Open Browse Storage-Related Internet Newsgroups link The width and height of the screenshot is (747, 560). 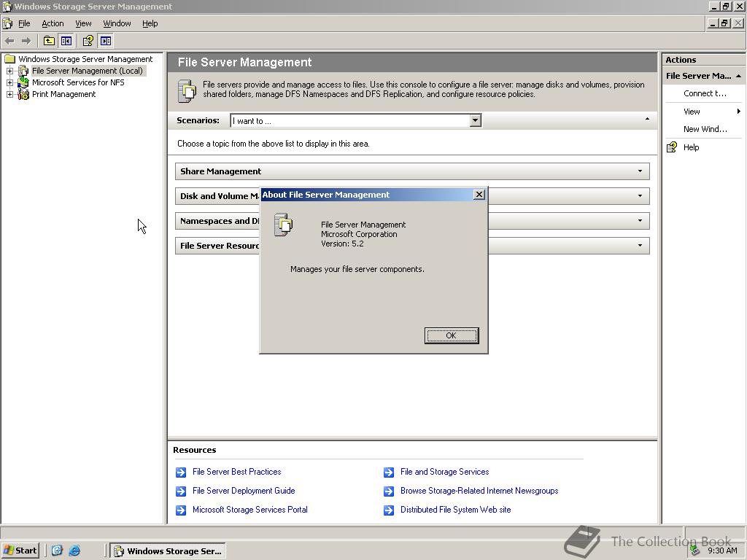479,491
